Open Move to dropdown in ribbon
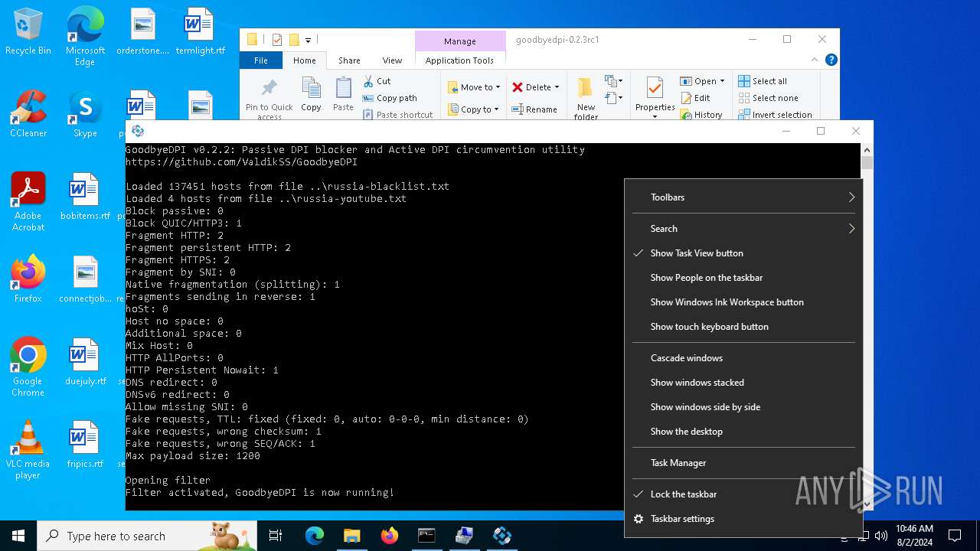Image resolution: width=980 pixels, height=551 pixels. tap(474, 87)
